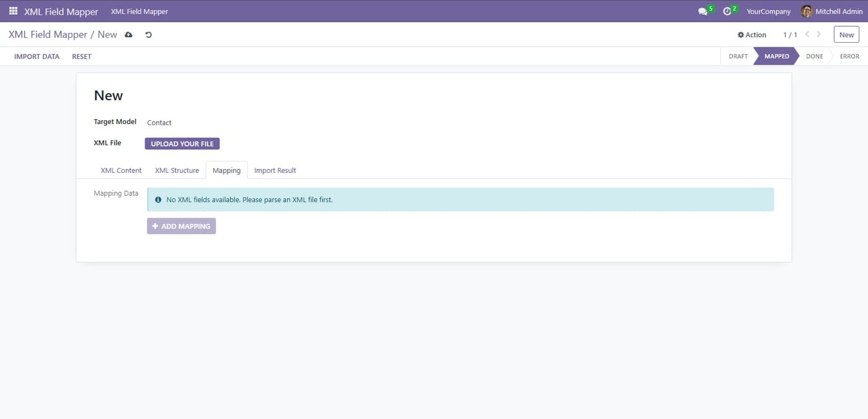Go to next record with the right chevron
The width and height of the screenshot is (868, 419).
pos(819,35)
